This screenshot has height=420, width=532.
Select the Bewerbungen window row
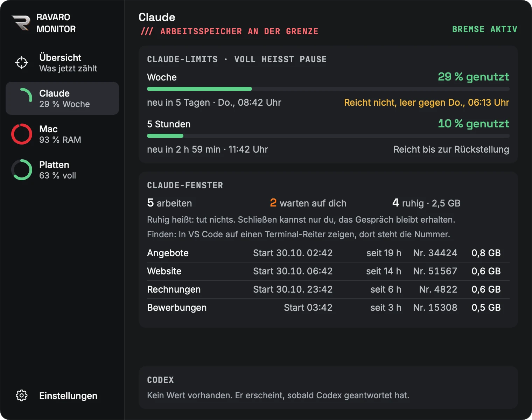(328, 308)
